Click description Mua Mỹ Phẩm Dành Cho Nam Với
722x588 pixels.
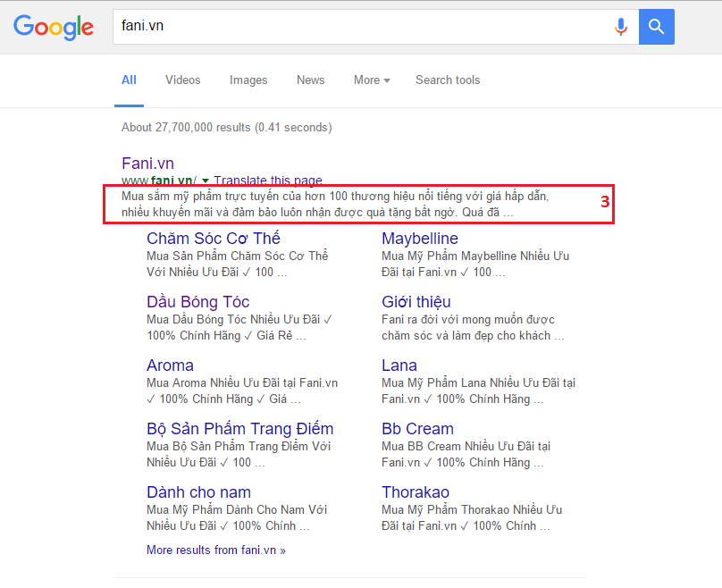coord(237,518)
